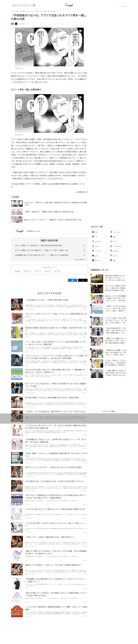Select the #エリート keyword tag
Screen dimensions: 138x644
click(38, 271)
